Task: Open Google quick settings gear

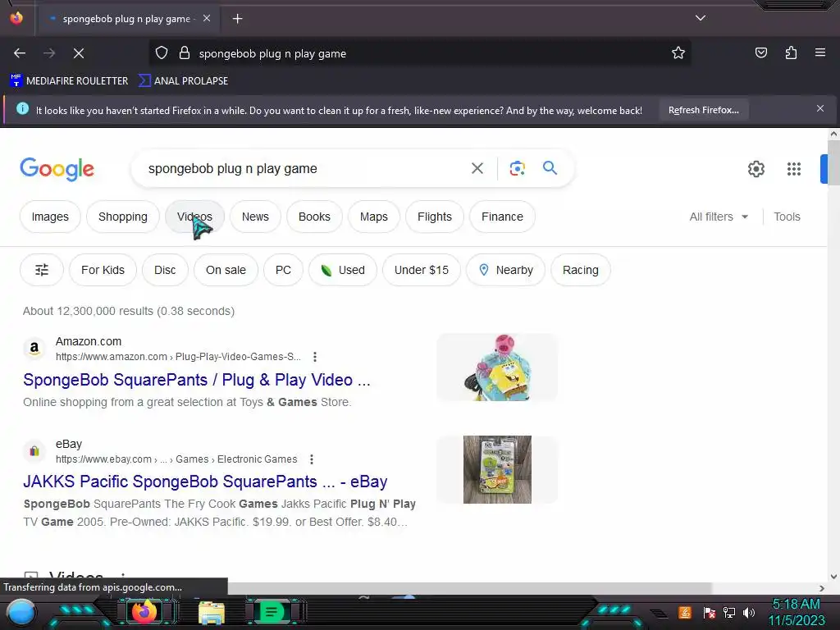Action: (756, 169)
